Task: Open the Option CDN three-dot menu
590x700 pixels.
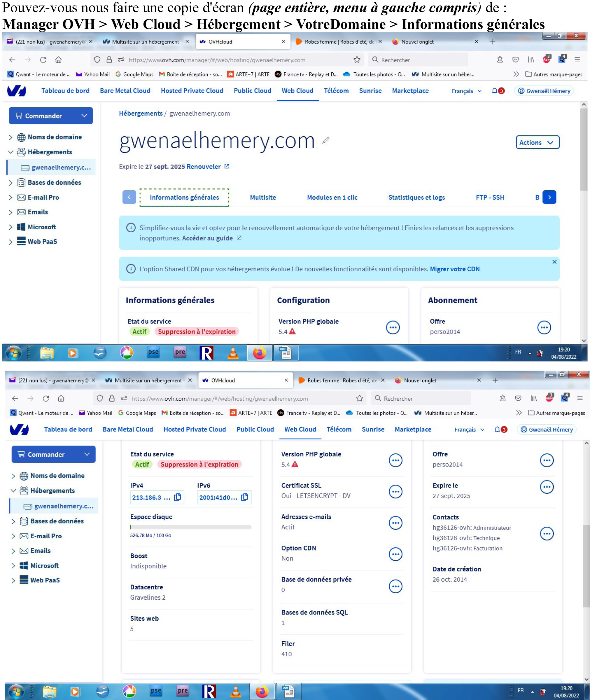Action: (x=395, y=554)
